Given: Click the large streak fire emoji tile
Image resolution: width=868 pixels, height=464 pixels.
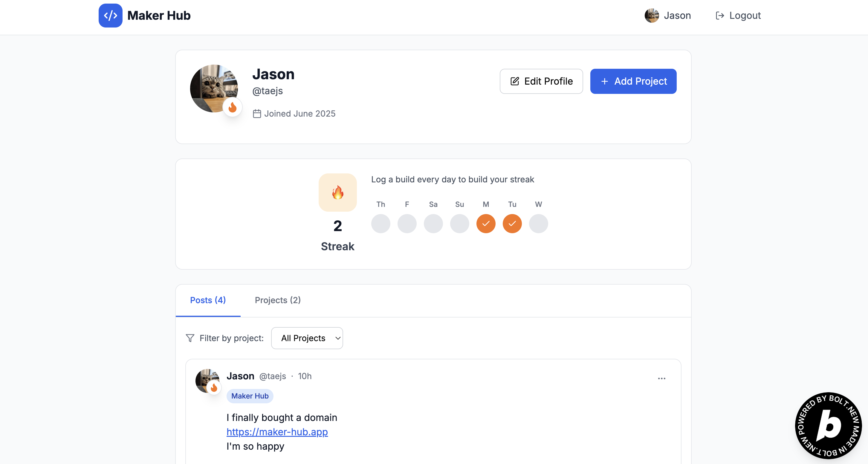Looking at the screenshot, I should [337, 193].
